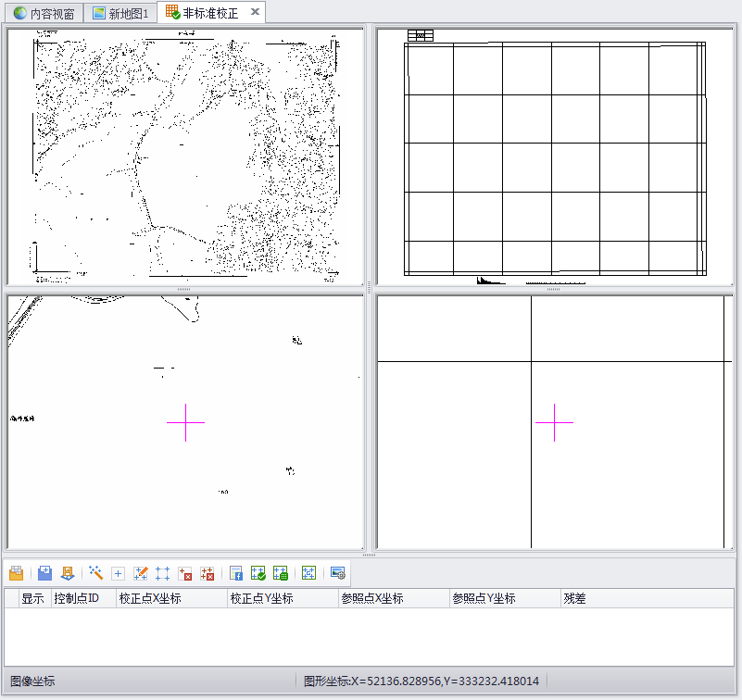Open the image settings gear icon

coord(337,573)
